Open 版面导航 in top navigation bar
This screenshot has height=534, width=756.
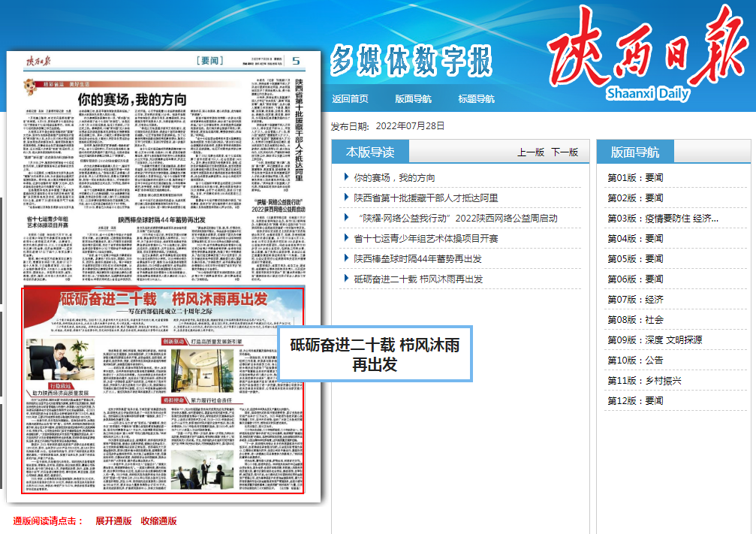(413, 99)
